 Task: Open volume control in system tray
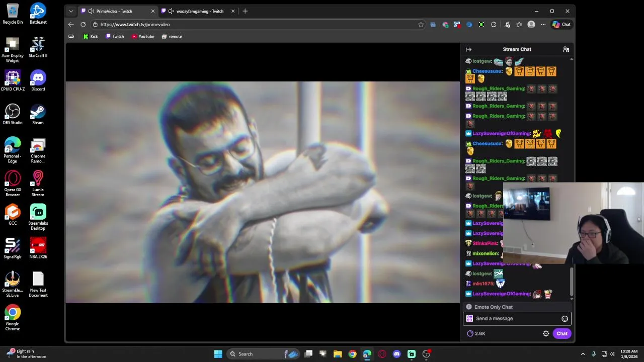(612, 354)
